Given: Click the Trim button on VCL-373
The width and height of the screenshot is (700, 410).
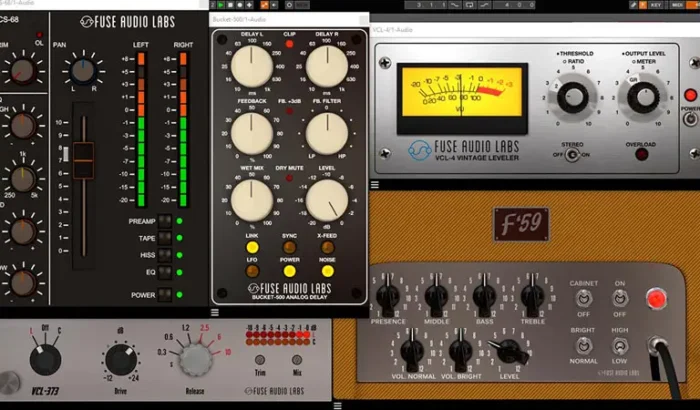Looking at the screenshot, I should click(260, 360).
